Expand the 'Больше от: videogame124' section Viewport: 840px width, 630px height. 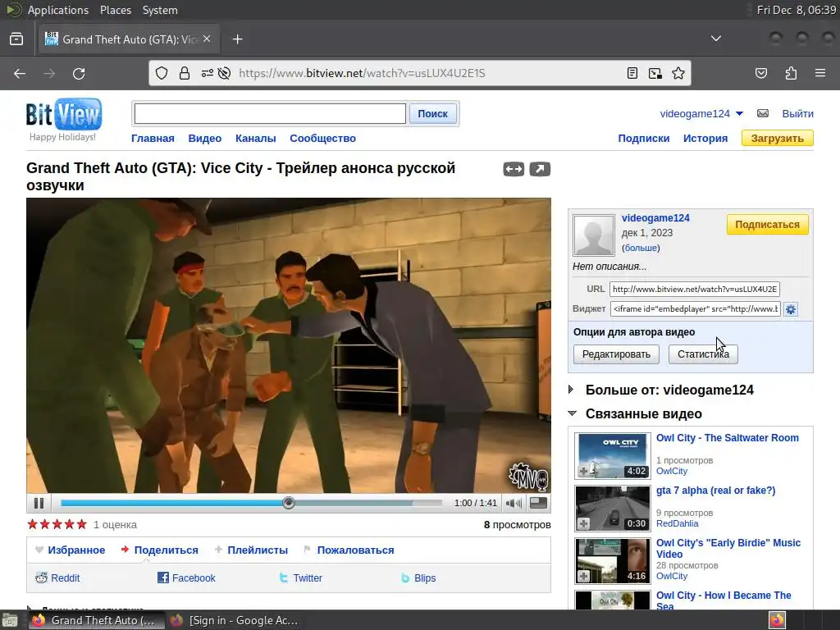point(571,390)
